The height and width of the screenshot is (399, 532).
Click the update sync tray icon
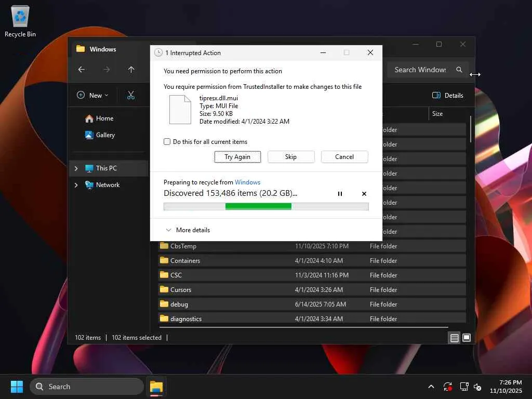click(x=447, y=387)
